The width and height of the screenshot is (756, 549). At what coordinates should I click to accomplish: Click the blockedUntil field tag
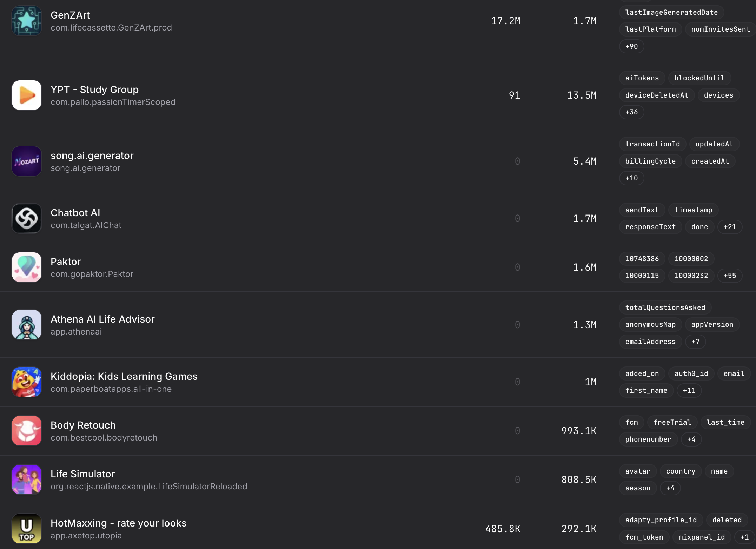point(699,78)
